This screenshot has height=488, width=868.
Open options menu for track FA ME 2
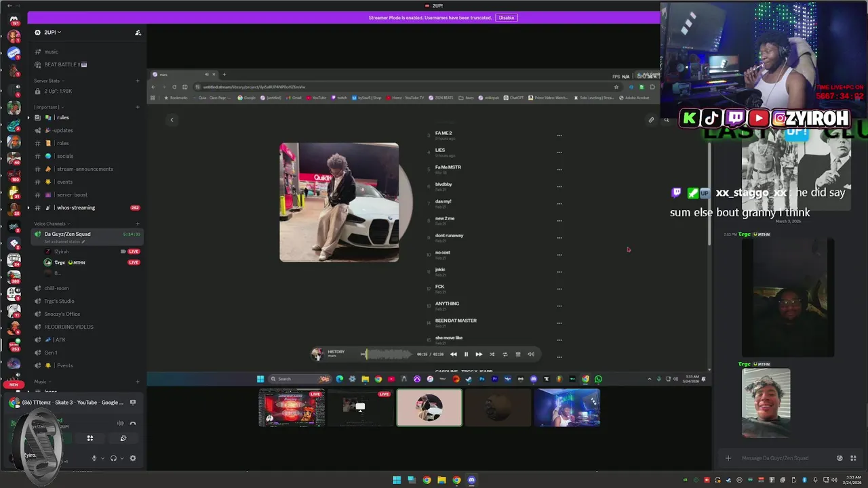pyautogui.click(x=559, y=136)
